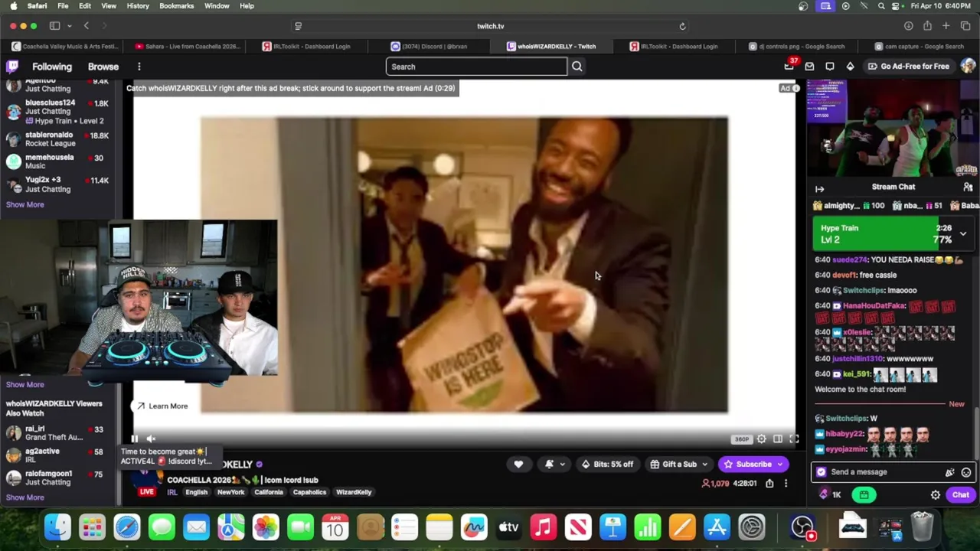The height and width of the screenshot is (551, 980).
Task: Open the Safari File menu
Action: click(x=63, y=6)
